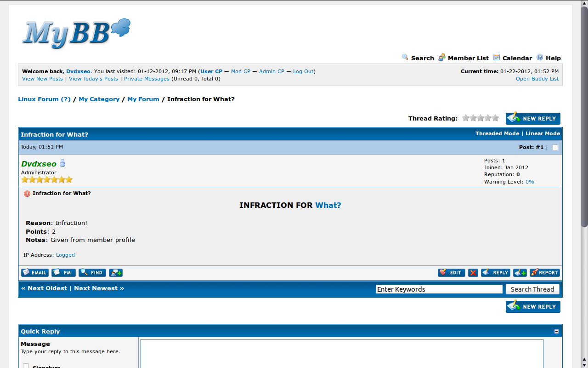Click the REPLY button under the post
The image size is (588, 368).
[x=496, y=273]
